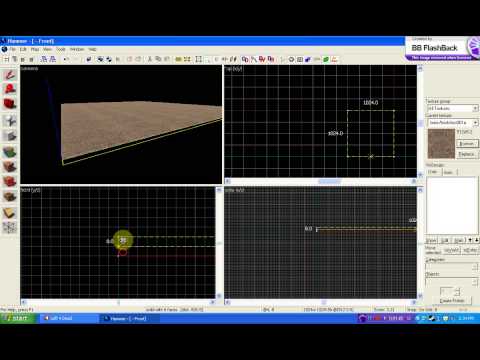
Task: Click the Paste toolbar icon
Action: point(166,59)
